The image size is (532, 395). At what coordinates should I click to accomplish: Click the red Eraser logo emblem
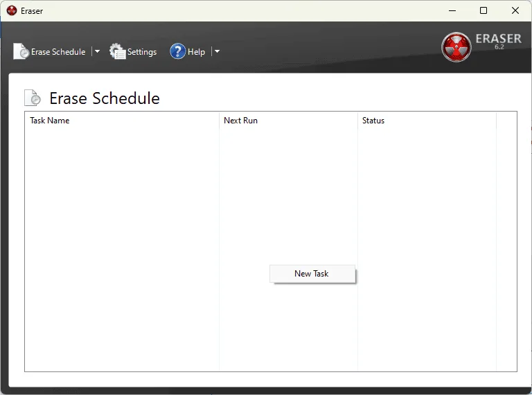[x=456, y=47]
